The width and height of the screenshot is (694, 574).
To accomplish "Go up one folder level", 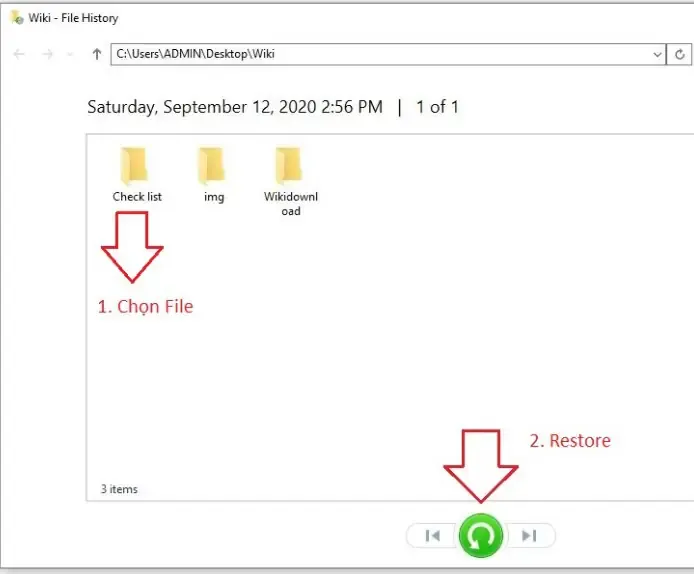I will pos(96,55).
